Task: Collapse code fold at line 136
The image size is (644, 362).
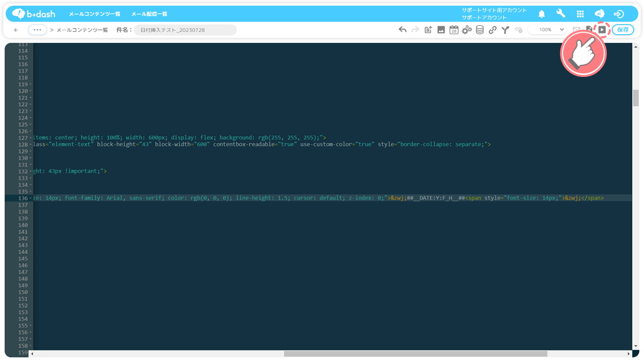Action: click(31, 198)
